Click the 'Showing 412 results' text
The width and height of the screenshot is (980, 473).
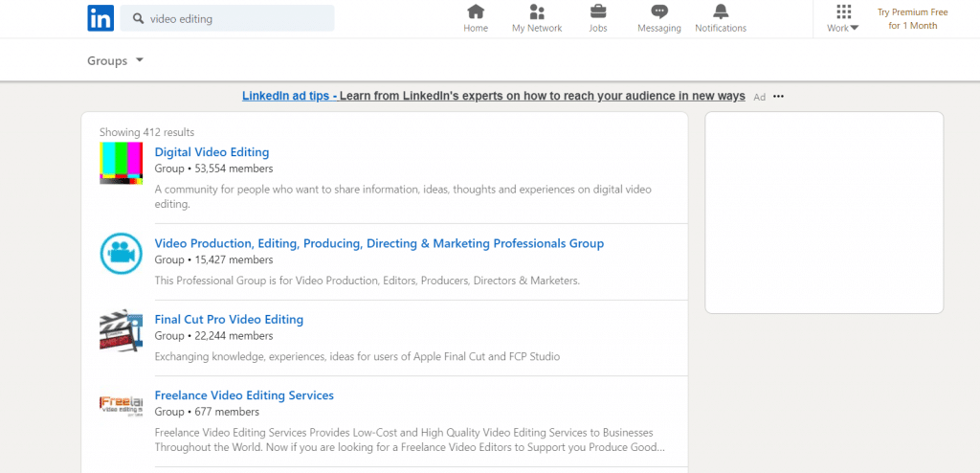click(x=146, y=132)
